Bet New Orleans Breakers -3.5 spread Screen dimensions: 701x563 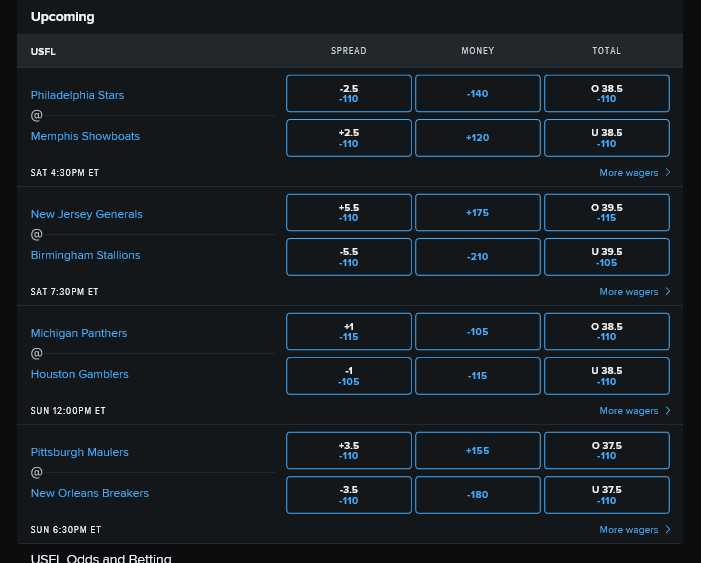coord(348,495)
